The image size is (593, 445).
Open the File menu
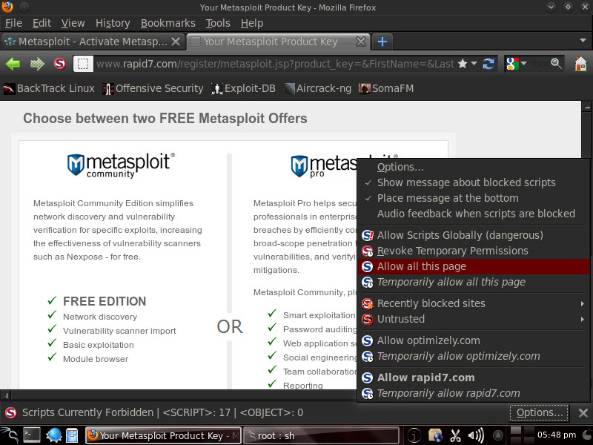[x=13, y=23]
